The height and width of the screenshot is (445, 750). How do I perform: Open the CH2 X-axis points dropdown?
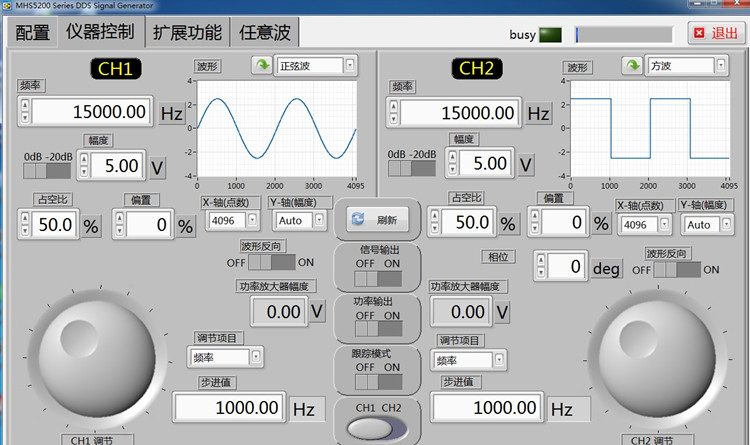click(664, 225)
